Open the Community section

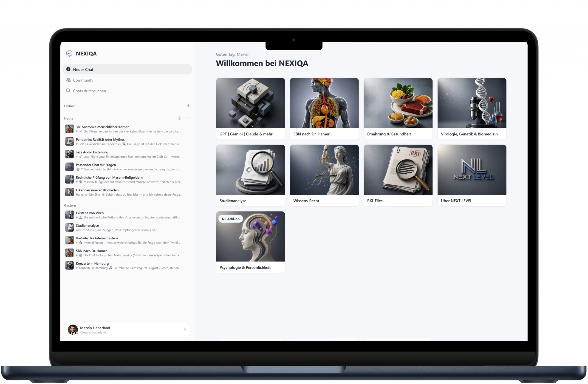tap(127, 80)
